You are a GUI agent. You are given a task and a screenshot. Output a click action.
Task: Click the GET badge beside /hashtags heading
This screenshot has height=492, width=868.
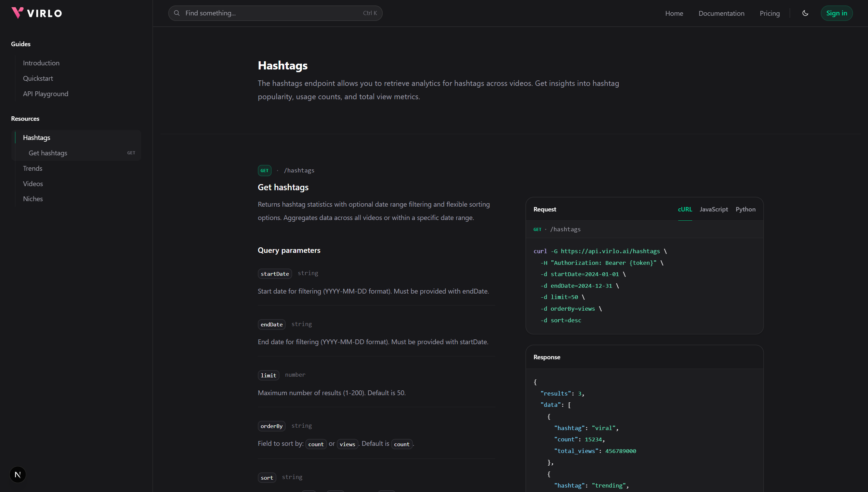264,170
